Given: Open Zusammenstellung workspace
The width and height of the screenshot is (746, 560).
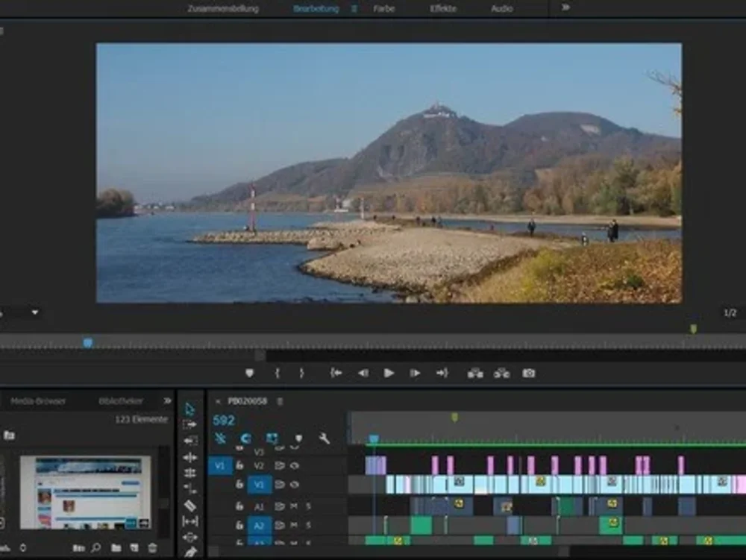Looking at the screenshot, I should tap(222, 8).
